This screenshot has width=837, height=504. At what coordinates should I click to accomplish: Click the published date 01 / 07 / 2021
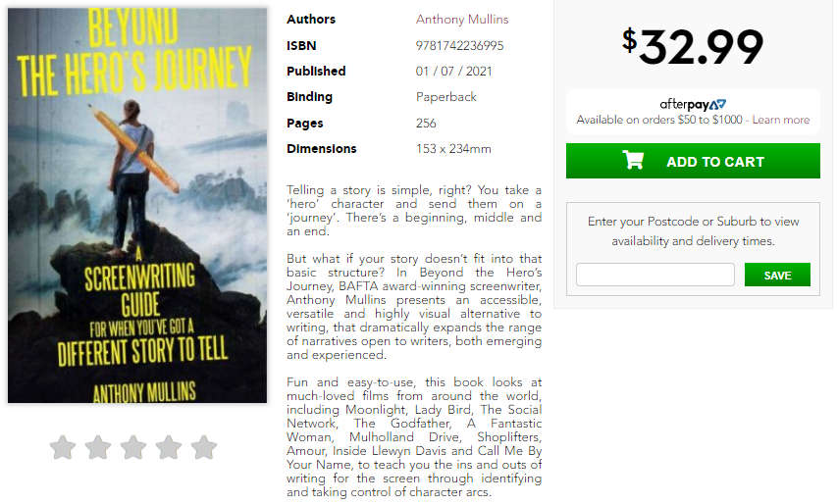[x=453, y=72]
